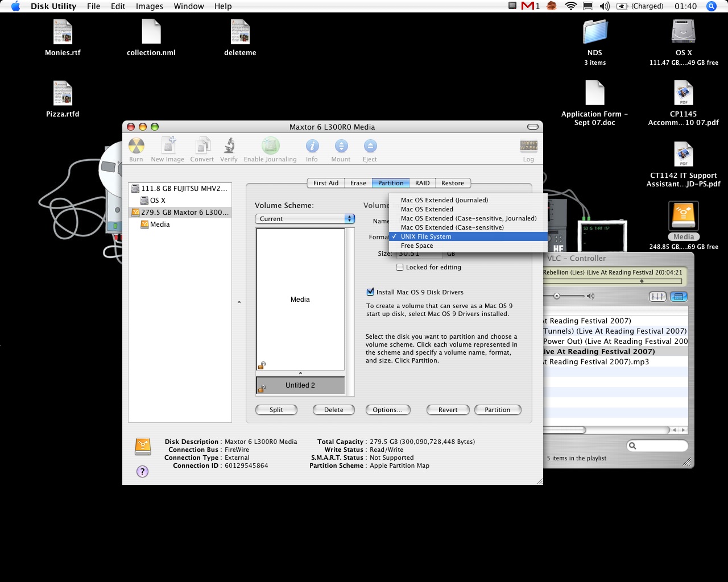The width and height of the screenshot is (728, 582).
Task: Choose UNIX File System format option
Action: (x=468, y=236)
